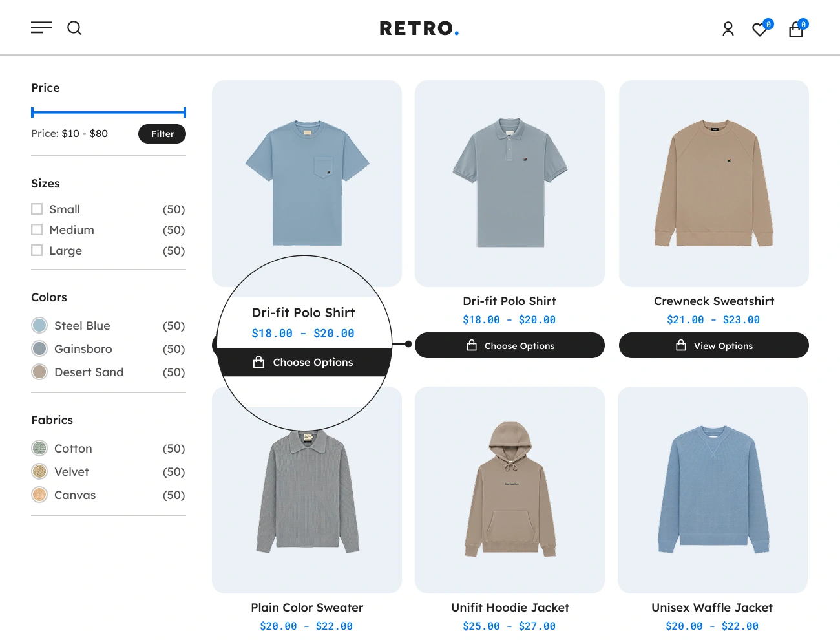840x640 pixels.
Task: Click the RETRO. logo
Action: pos(419,28)
